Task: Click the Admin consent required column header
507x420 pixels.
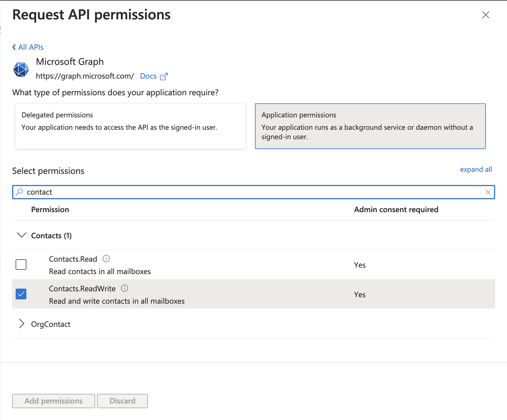Action: click(x=396, y=210)
